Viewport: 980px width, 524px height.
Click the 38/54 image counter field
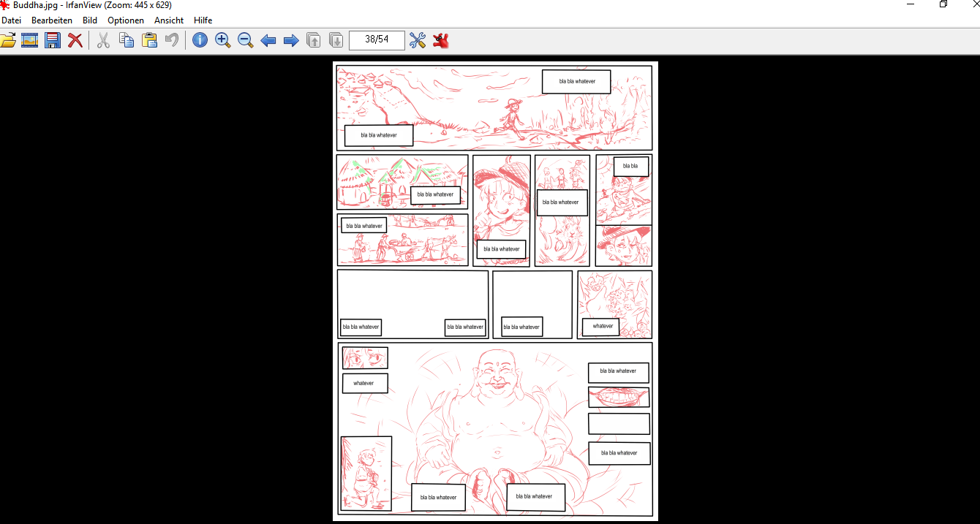point(377,40)
